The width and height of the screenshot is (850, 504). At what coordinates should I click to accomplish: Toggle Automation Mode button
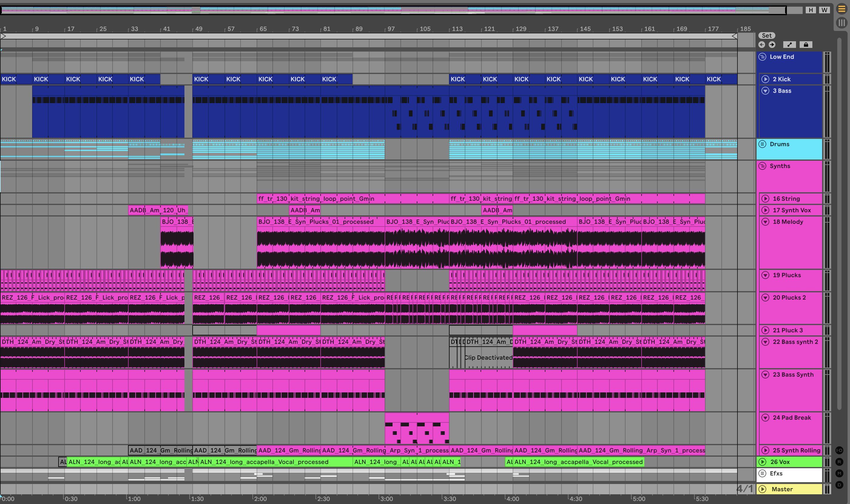789,45
